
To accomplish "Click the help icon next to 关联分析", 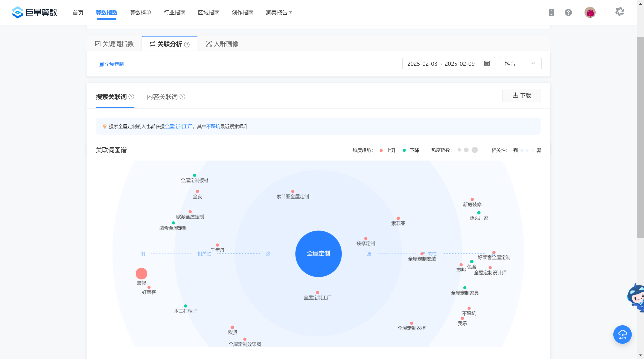I will pos(187,44).
